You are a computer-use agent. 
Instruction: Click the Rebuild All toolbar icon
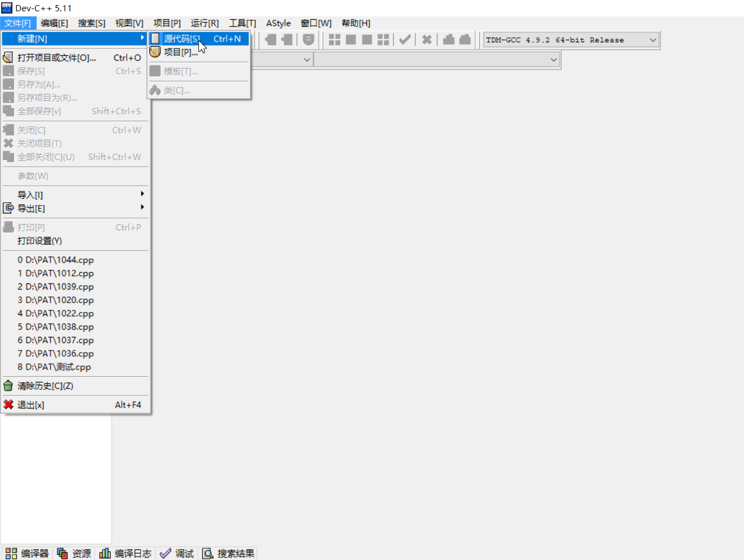383,39
